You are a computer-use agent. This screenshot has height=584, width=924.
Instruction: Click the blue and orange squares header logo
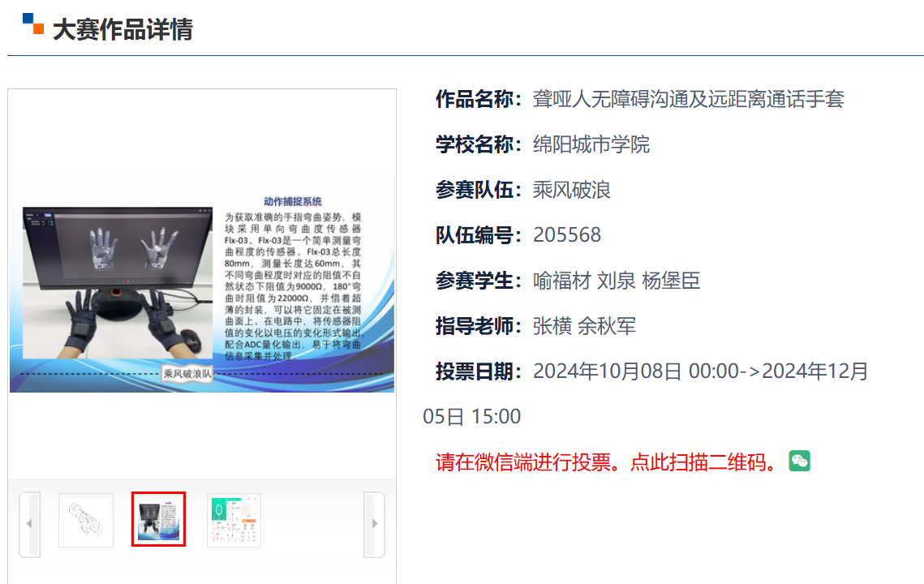point(33,24)
